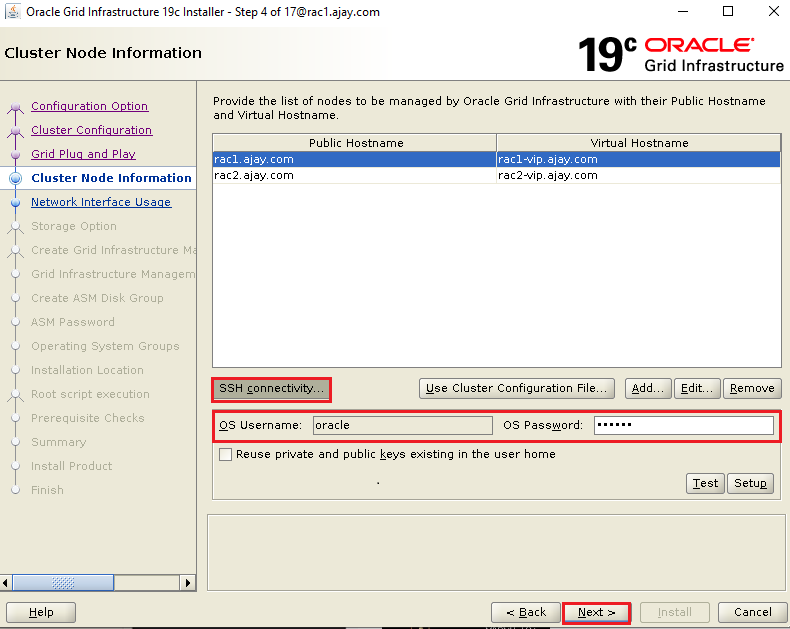Click the Virtual Hostname column header
Image resolution: width=790 pixels, height=629 pixels.
[x=639, y=143]
